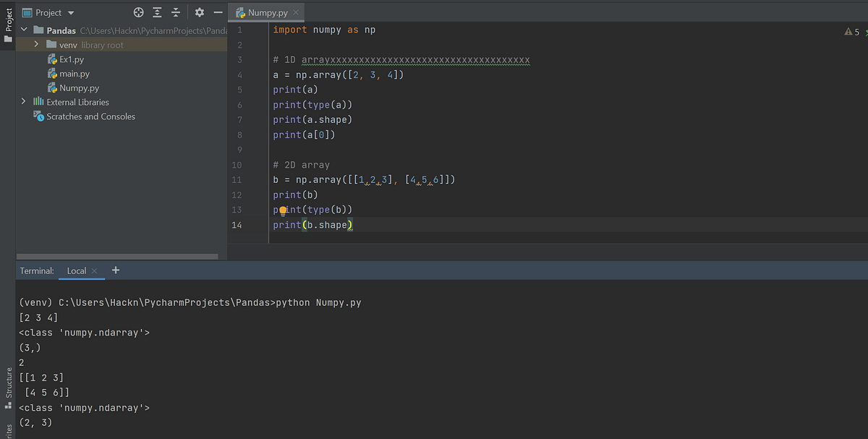
Task: Select Scratches and Consoles item
Action: point(85,116)
